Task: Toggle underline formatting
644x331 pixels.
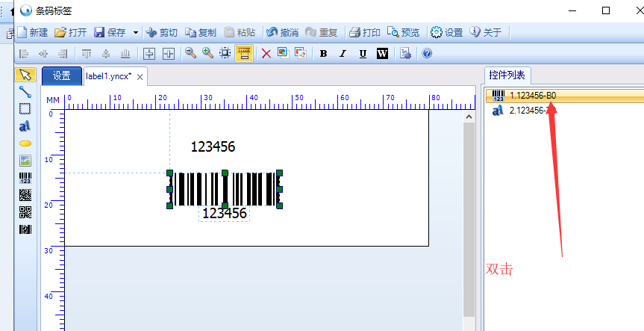Action: [363, 53]
